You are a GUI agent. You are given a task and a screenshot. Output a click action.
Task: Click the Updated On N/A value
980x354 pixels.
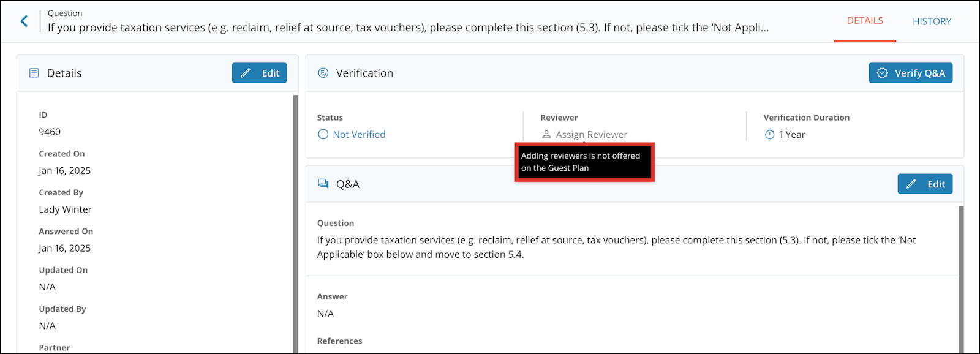tap(47, 287)
